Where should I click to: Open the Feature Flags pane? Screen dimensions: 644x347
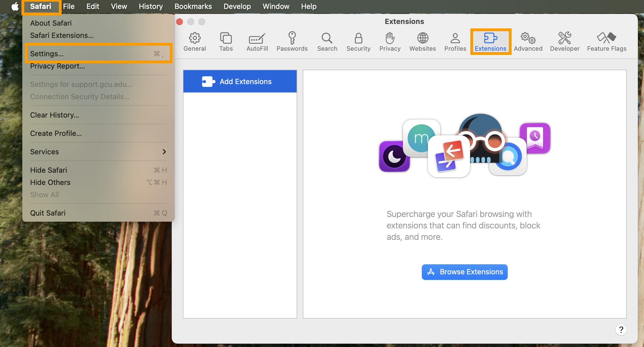(x=607, y=42)
